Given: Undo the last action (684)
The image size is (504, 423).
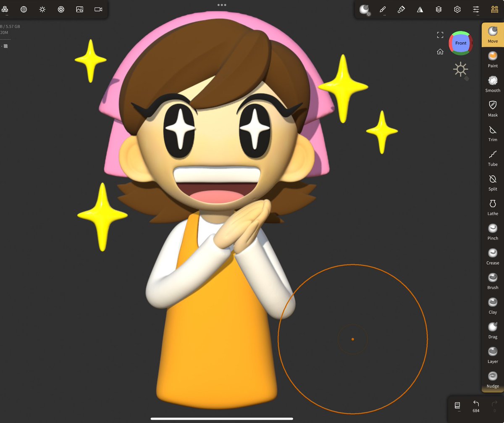Looking at the screenshot, I should point(476,406).
